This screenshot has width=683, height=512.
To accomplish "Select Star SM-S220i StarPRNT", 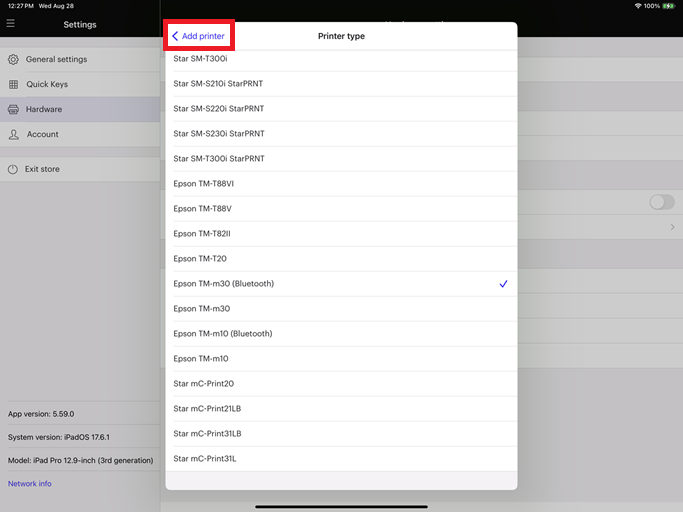I will (342, 109).
